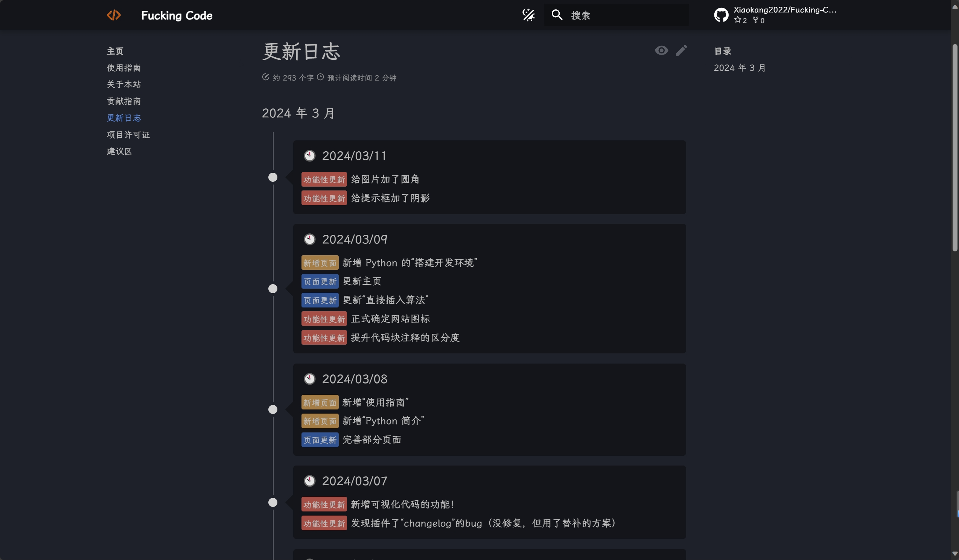Click the clock icon beside 2024/03/09

point(309,239)
